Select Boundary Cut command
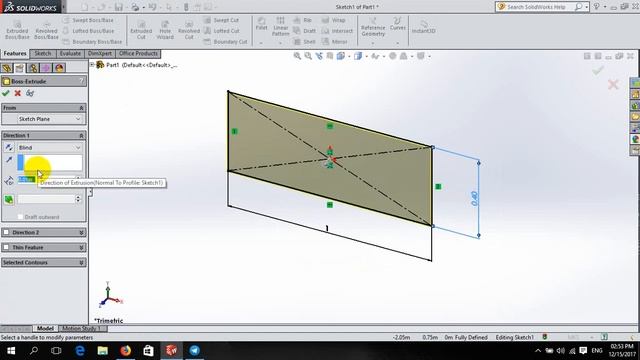640x360 pixels. pyautogui.click(x=225, y=42)
